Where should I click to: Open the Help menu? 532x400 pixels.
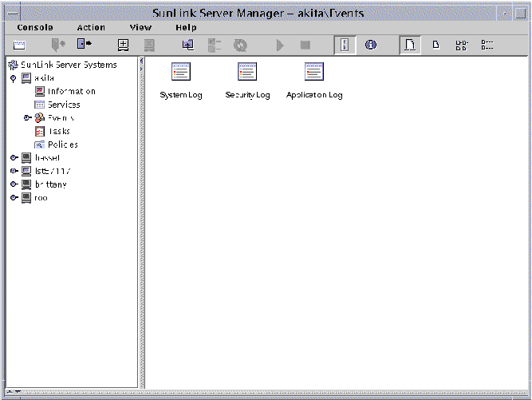point(186,27)
